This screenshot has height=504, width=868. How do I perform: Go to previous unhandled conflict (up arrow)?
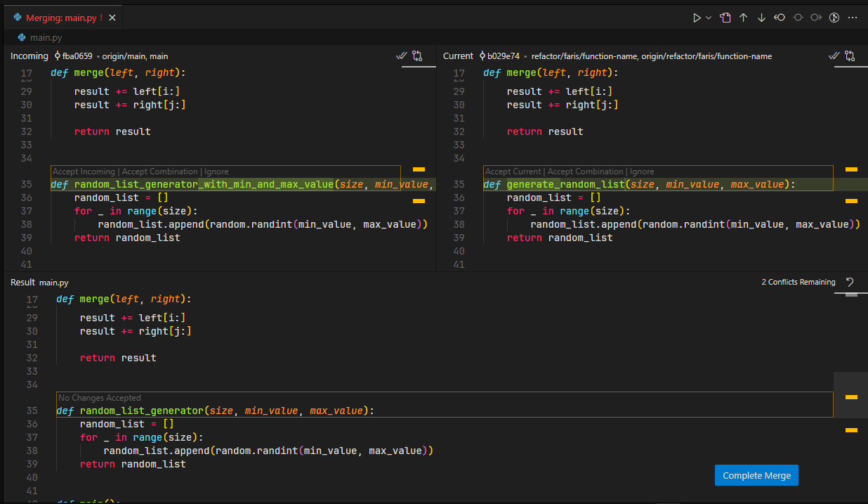[x=744, y=18]
